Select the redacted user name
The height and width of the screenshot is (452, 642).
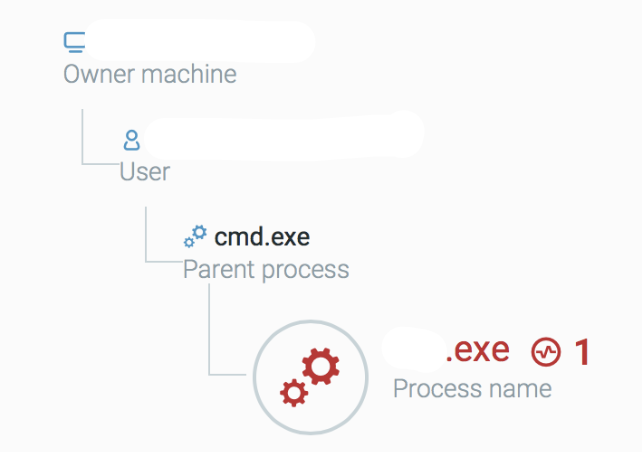coord(284,135)
